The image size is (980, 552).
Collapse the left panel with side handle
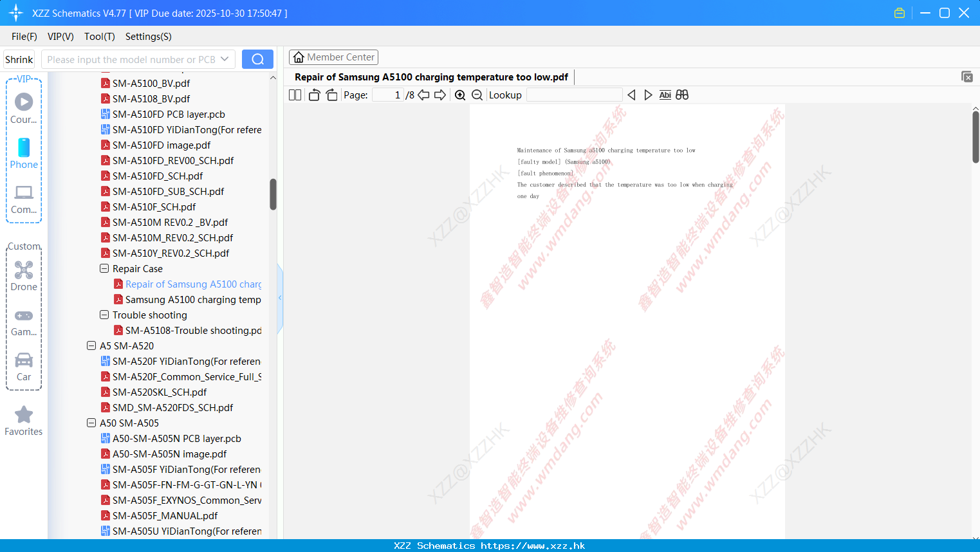(x=280, y=298)
